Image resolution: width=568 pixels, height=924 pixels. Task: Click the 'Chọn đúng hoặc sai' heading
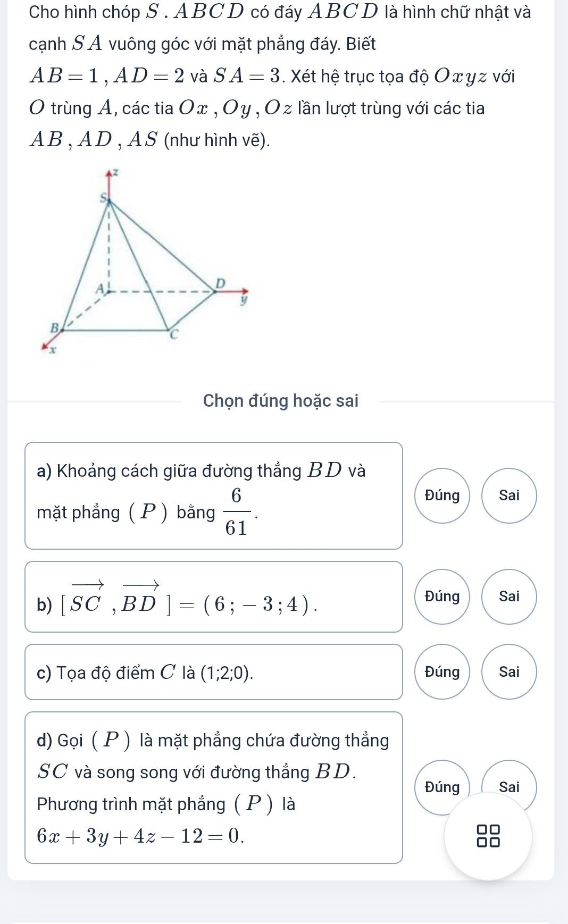click(280, 401)
